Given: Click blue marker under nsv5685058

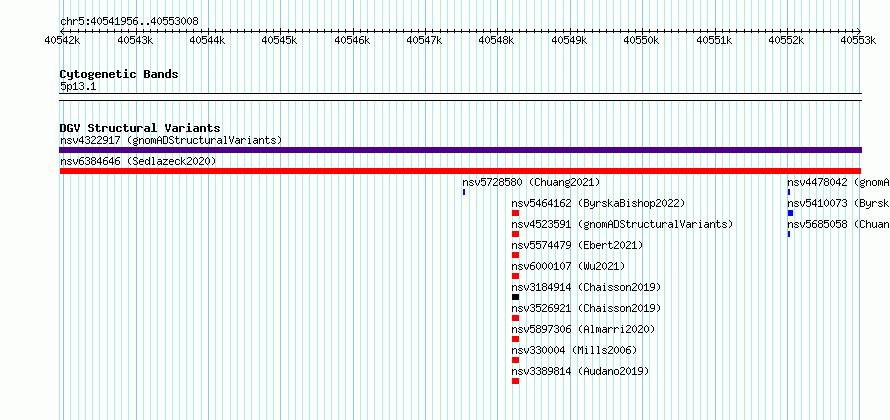Looking at the screenshot, I should (x=789, y=234).
